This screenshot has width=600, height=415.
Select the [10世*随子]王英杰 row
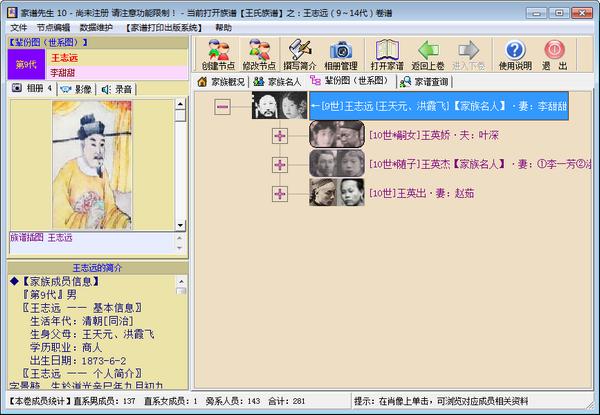click(480, 164)
